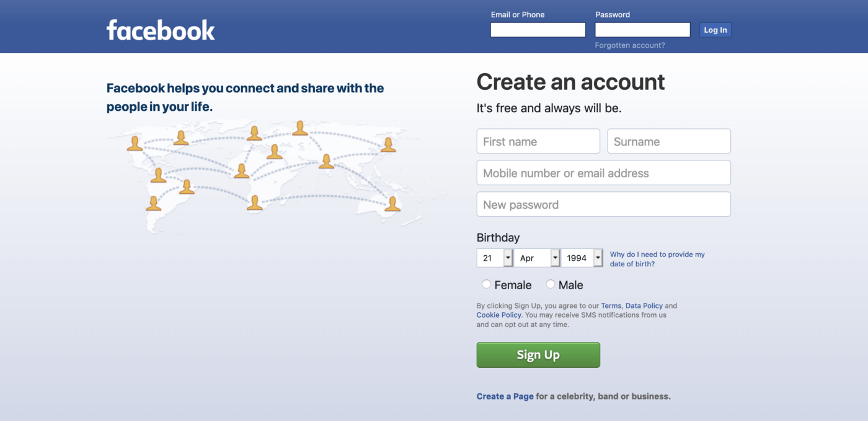Click into the First name field

538,141
